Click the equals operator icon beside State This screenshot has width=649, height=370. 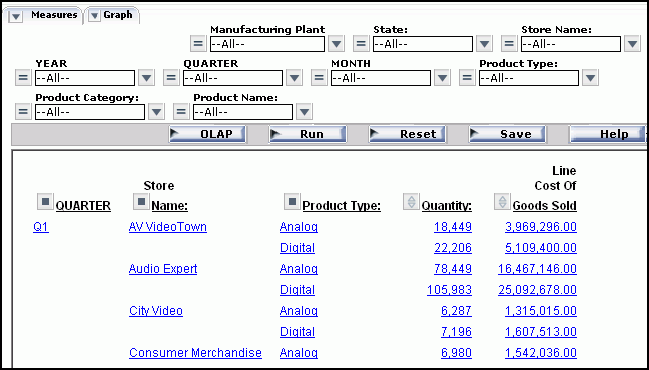pos(361,43)
